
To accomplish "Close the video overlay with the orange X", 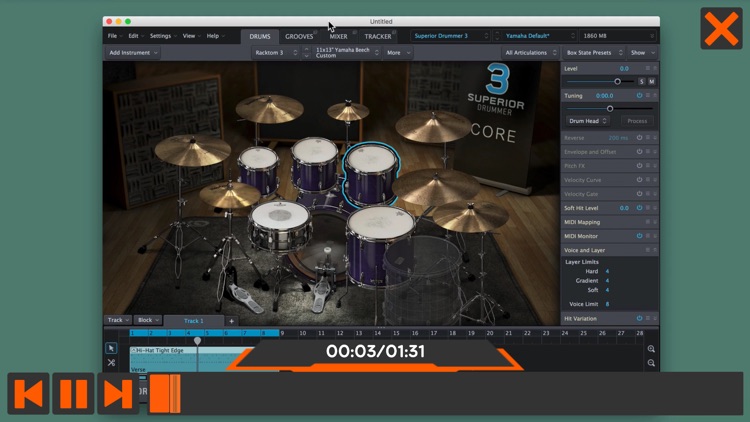I will [721, 29].
